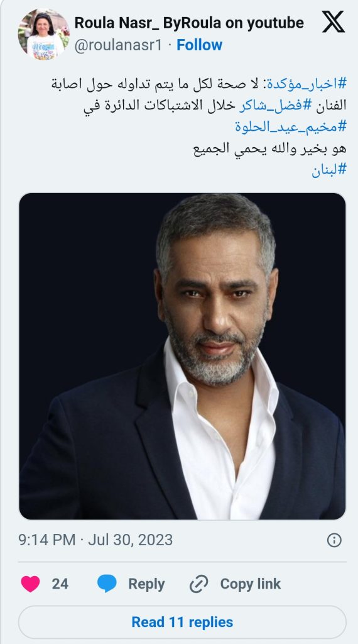Open Roula Nasr profile avatar picture
Image resolution: width=358 pixels, height=644 pixels.
[x=43, y=35]
